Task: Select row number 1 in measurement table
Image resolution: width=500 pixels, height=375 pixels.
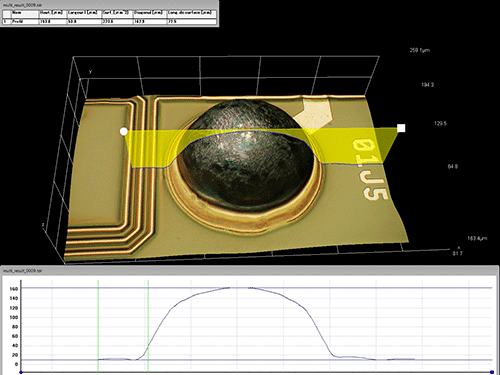Action: (x=7, y=21)
